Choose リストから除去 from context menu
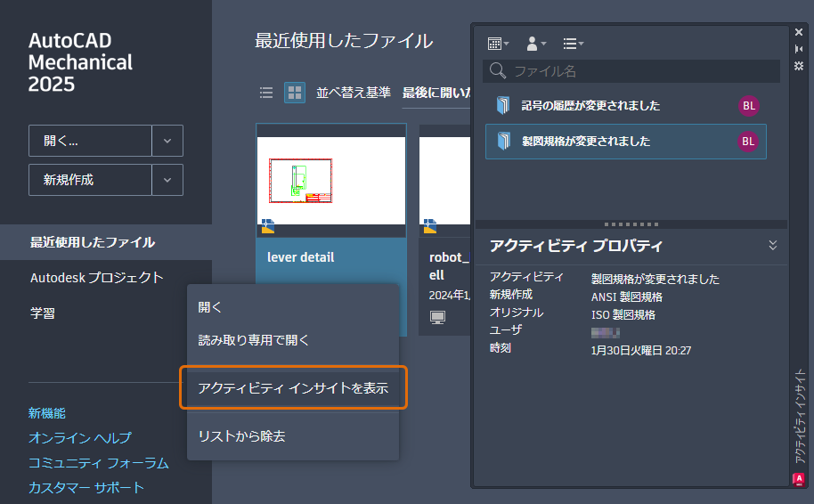814x504 pixels. [293, 436]
